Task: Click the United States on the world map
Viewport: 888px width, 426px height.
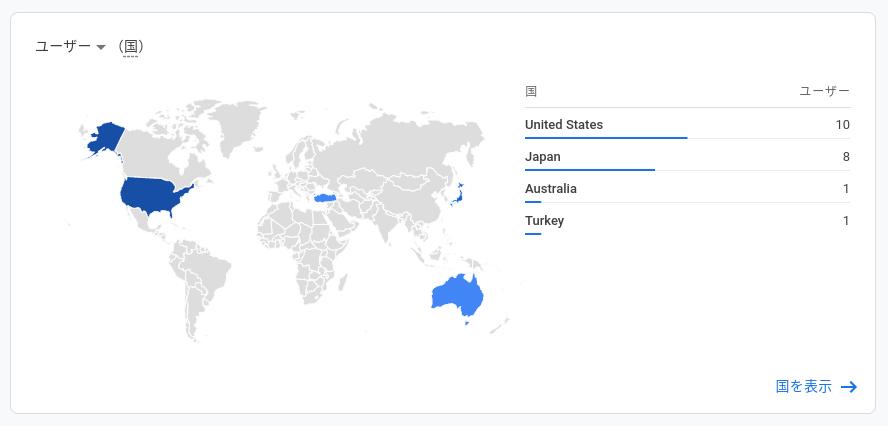Action: (x=151, y=195)
